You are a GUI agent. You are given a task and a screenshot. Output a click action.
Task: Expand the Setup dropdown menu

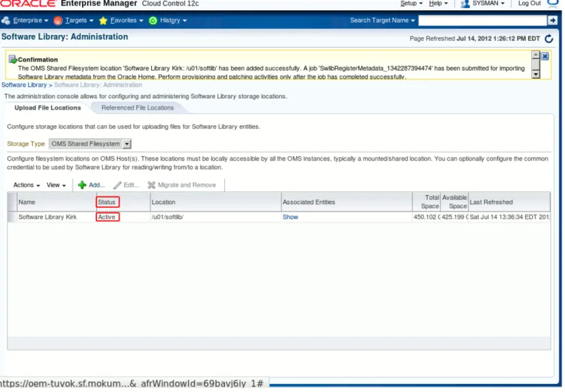[413, 3]
